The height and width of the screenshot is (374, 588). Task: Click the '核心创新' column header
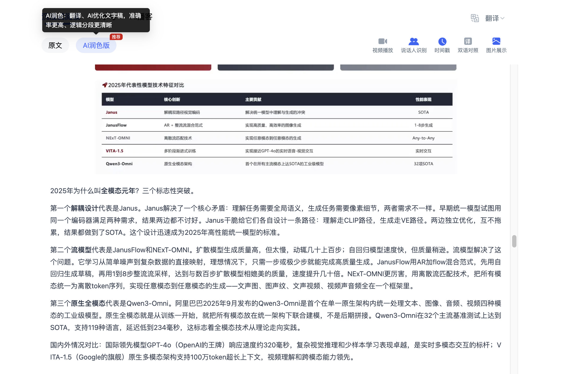point(172,99)
